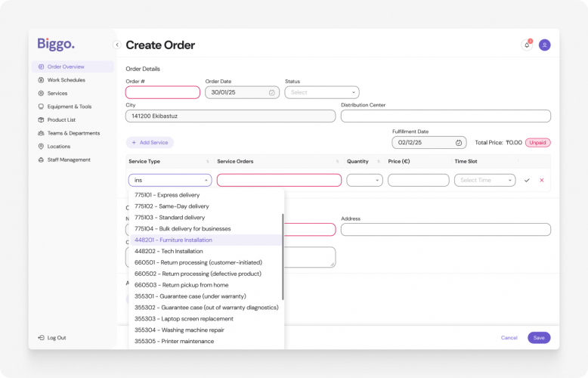This screenshot has height=378, width=588.
Task: Select 660503 – Return pickup from home
Action: click(206, 285)
